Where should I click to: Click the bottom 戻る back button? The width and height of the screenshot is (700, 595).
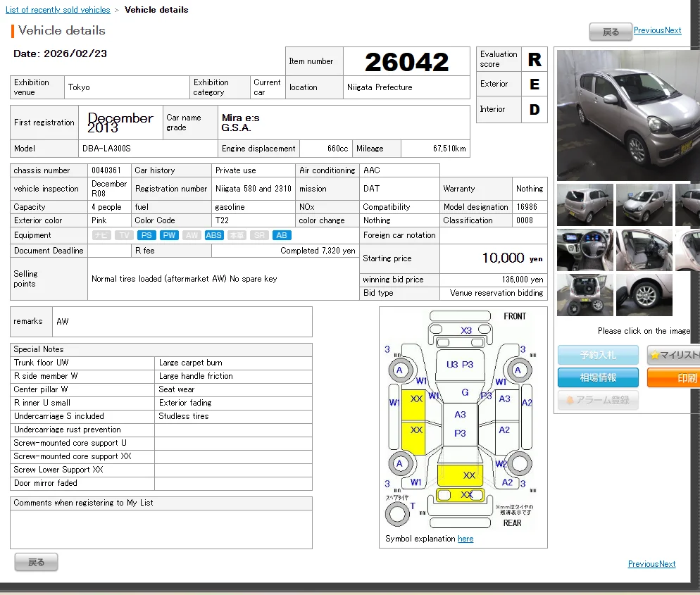coord(36,562)
